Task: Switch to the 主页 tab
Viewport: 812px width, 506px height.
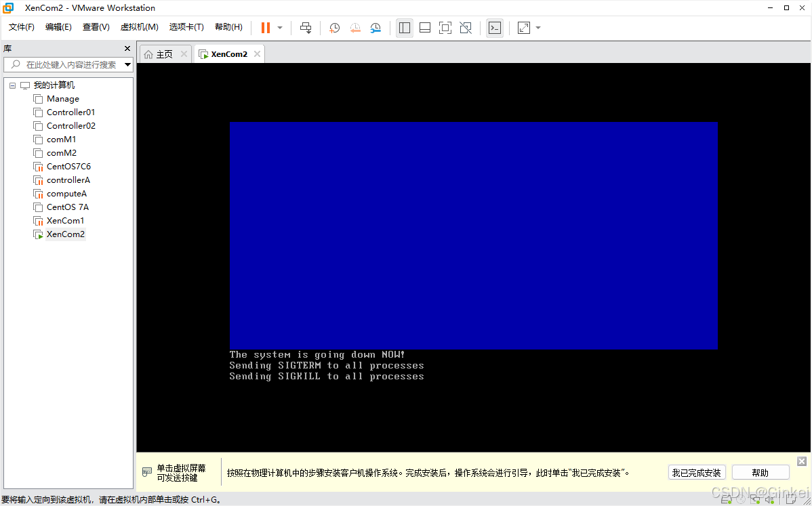Action: point(164,54)
